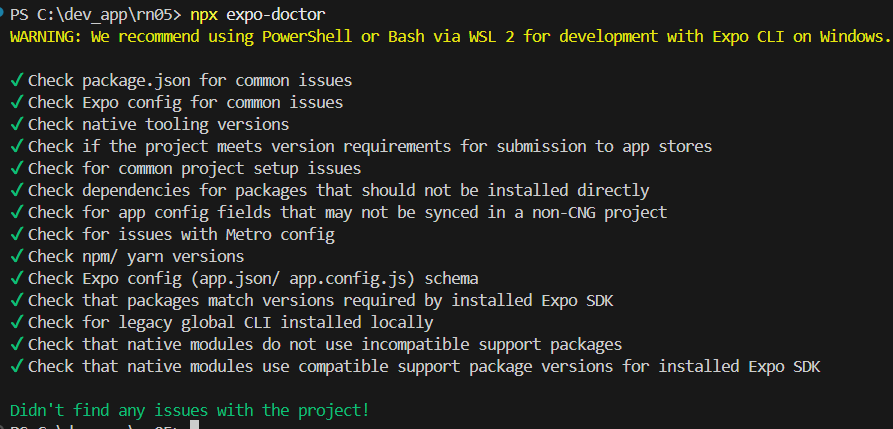Click the 'should not be installed directly' line
This screenshot has height=429, width=893.
tap(338, 191)
